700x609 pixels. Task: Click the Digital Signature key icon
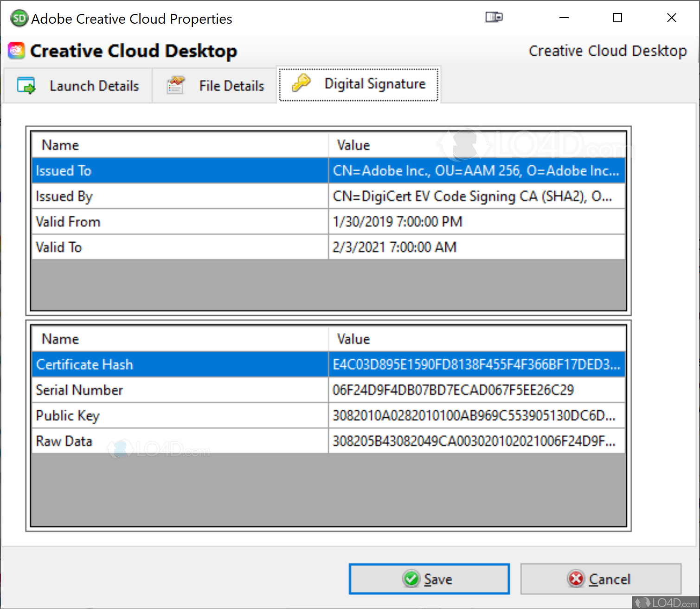click(301, 83)
